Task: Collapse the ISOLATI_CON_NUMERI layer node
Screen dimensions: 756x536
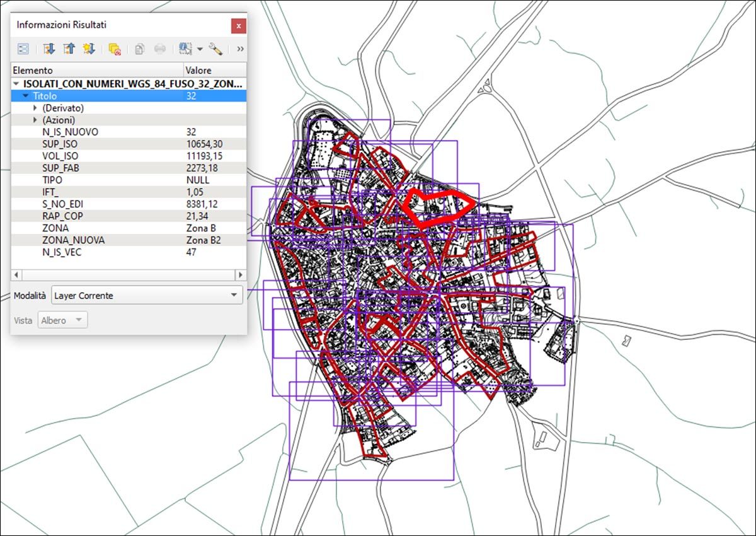Action: (16, 84)
